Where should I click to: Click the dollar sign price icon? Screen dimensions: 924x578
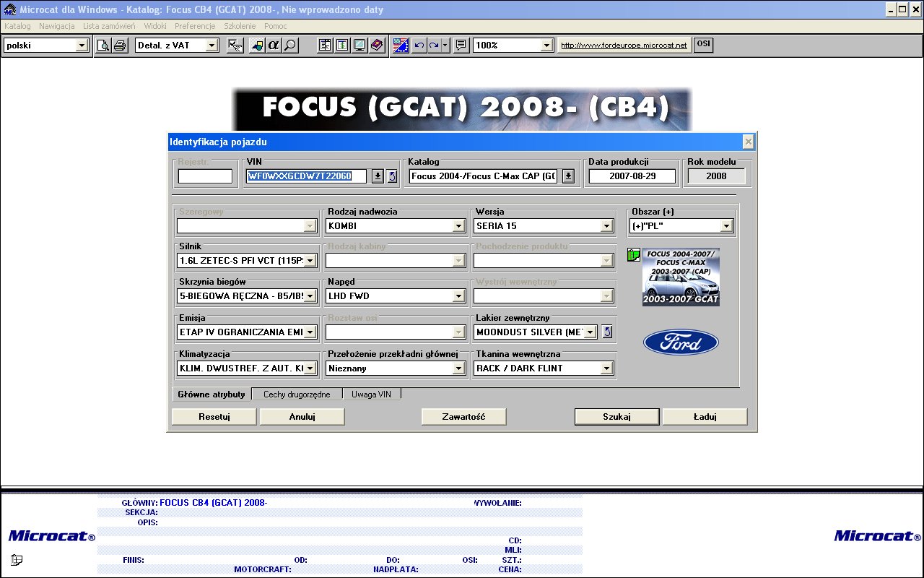(342, 46)
